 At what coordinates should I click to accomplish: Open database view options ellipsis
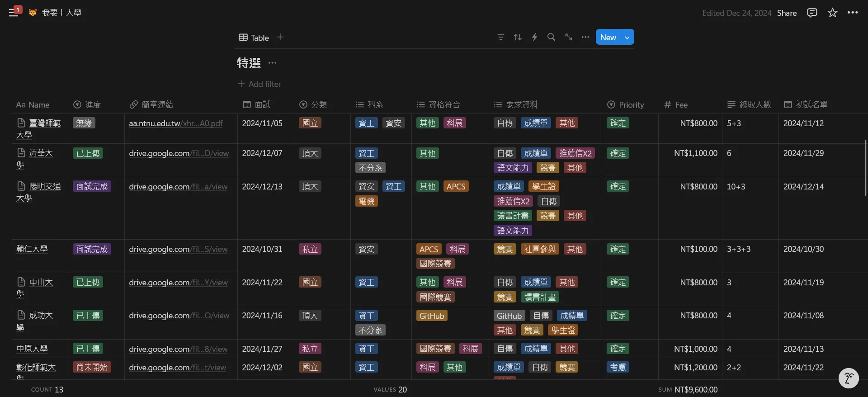click(585, 37)
